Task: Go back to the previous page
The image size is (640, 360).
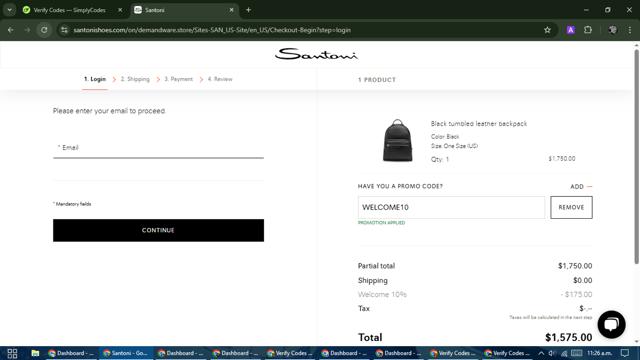Action: (x=11, y=30)
